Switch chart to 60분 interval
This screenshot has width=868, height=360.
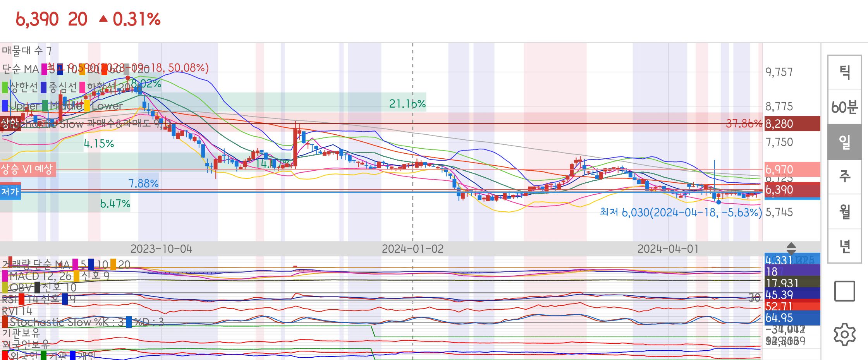point(844,107)
